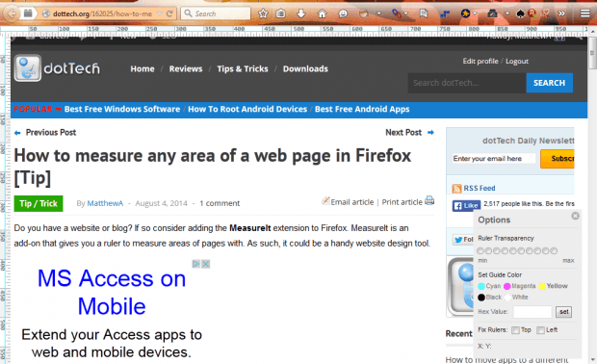Click the green Tip / Trick tag
Image resolution: width=597 pixels, height=364 pixels.
39,204
